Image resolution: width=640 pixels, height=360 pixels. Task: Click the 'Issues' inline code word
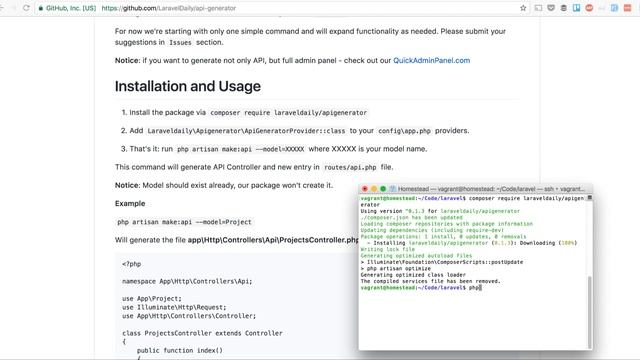tap(180, 42)
